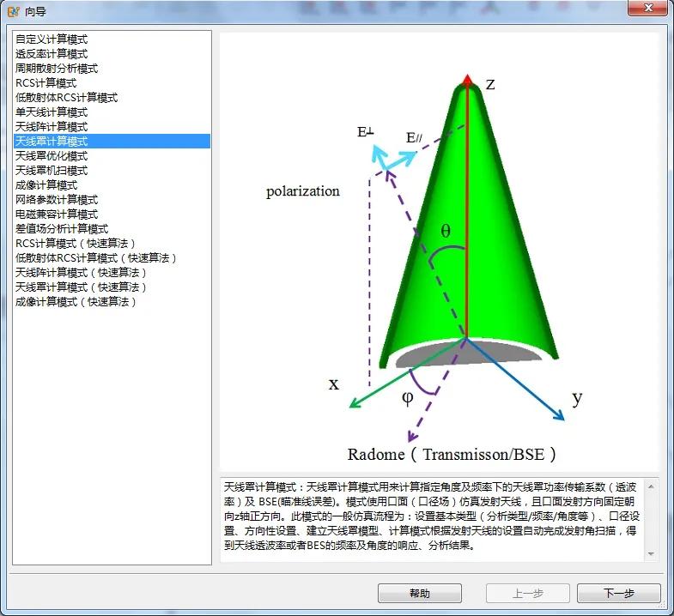Select the RCS计算模式 entry
This screenshot has height=616, width=674.
click(x=112, y=83)
